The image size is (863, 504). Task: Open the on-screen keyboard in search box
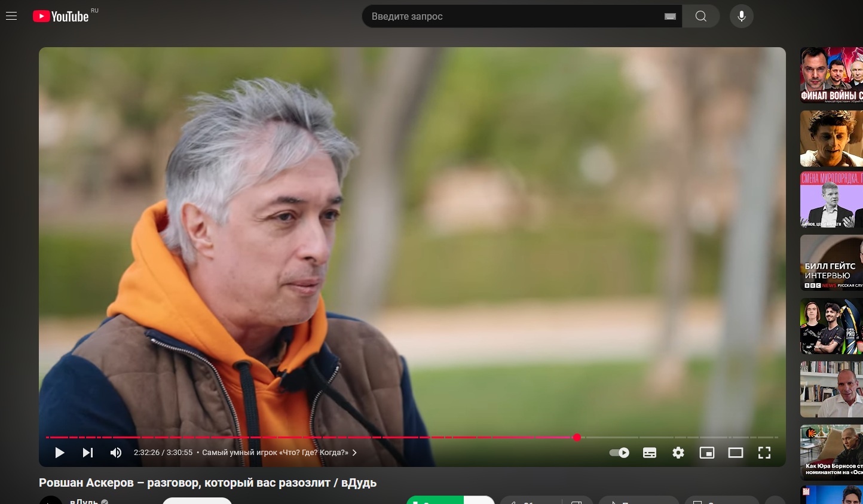[670, 17]
